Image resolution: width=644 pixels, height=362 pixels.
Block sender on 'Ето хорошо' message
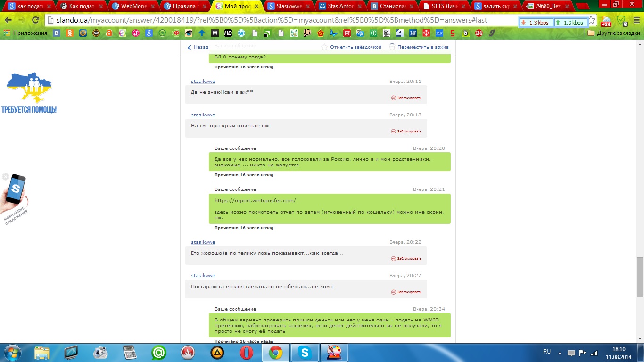coord(406,259)
